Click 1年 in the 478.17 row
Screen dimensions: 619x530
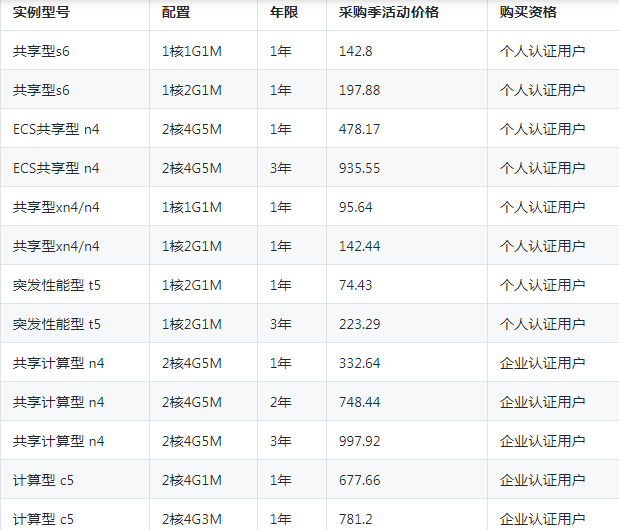click(281, 129)
